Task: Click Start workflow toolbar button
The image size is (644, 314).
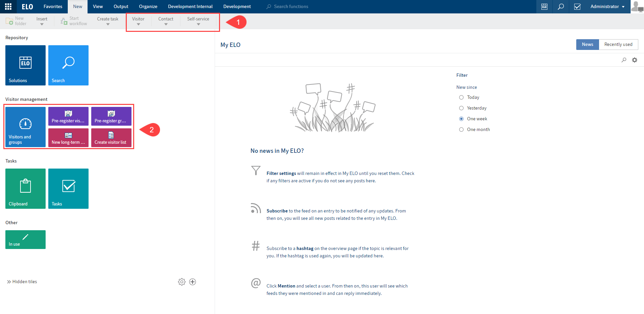Action: coord(74,21)
